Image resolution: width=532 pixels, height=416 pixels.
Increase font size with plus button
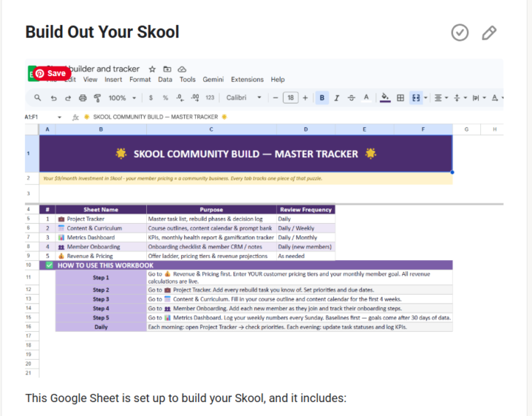[x=305, y=98]
